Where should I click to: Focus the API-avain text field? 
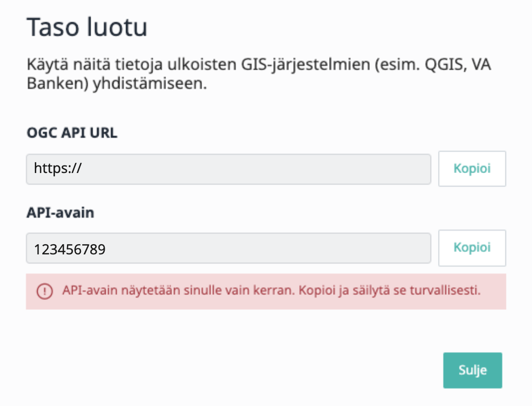tap(228, 248)
